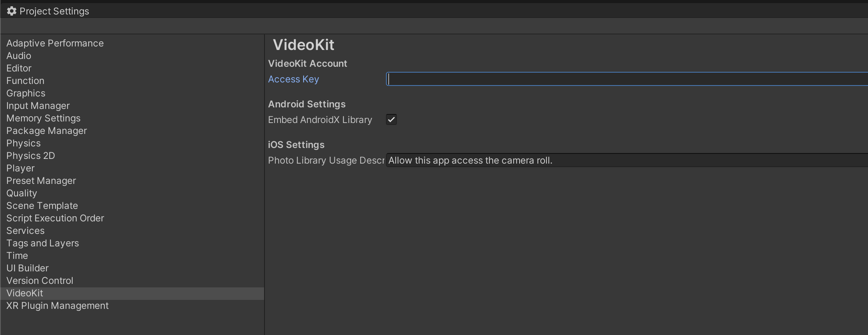Screen dimensions: 868x335
Task: Select the Time settings category
Action: (x=132, y=256)
